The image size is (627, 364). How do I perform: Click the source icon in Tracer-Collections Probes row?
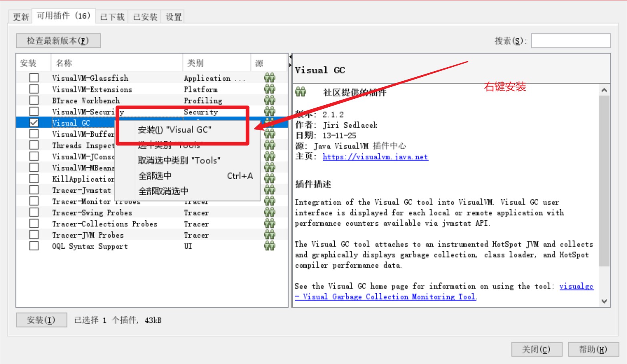point(270,224)
